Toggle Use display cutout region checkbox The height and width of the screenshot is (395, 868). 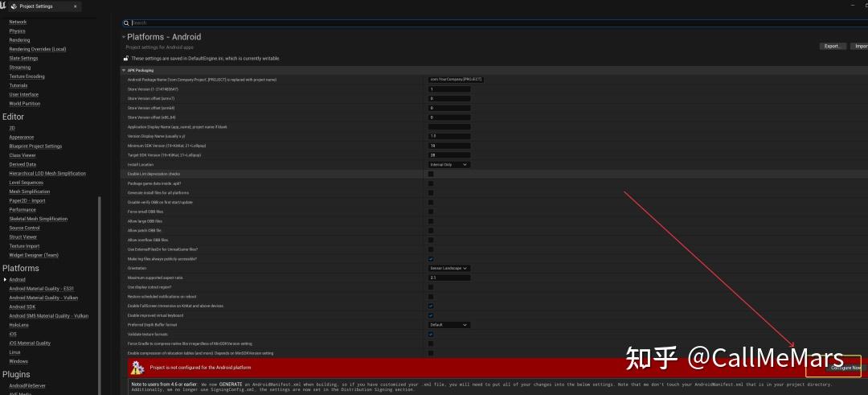[x=431, y=287]
